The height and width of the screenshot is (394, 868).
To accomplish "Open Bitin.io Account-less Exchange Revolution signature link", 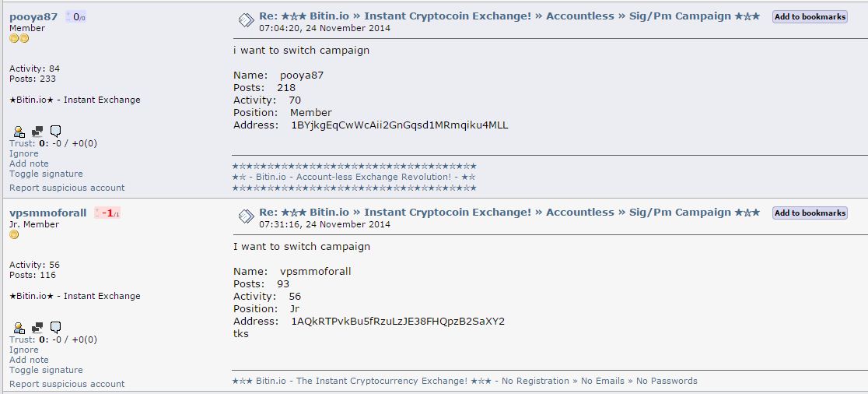I will coord(355,177).
